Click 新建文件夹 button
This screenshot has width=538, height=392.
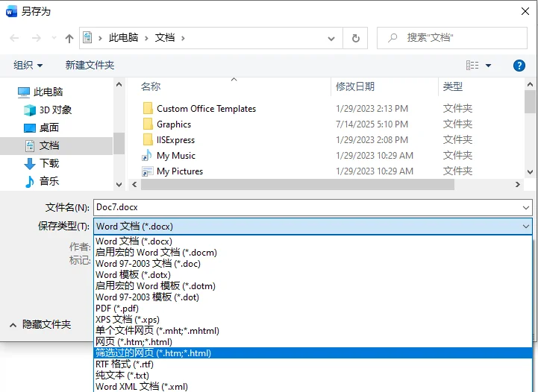click(x=90, y=65)
